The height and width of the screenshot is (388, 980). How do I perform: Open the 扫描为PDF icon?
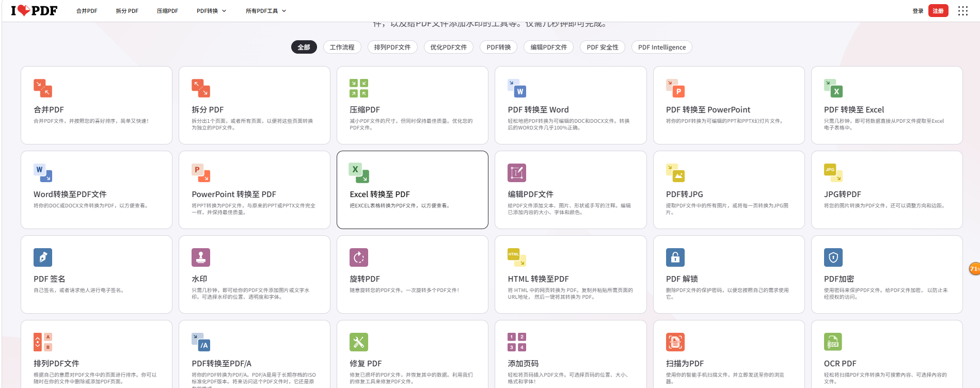675,342
